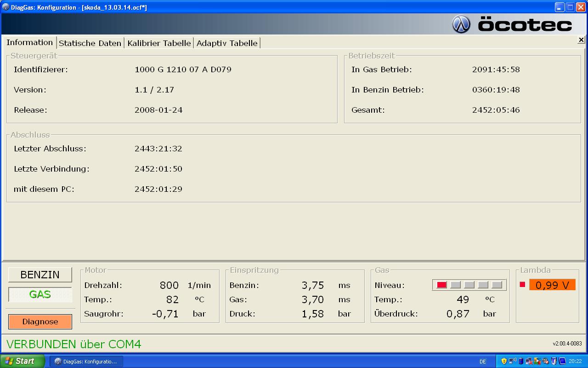Switch fuel mode to GAS
This screenshot has height=368, width=588.
click(40, 294)
